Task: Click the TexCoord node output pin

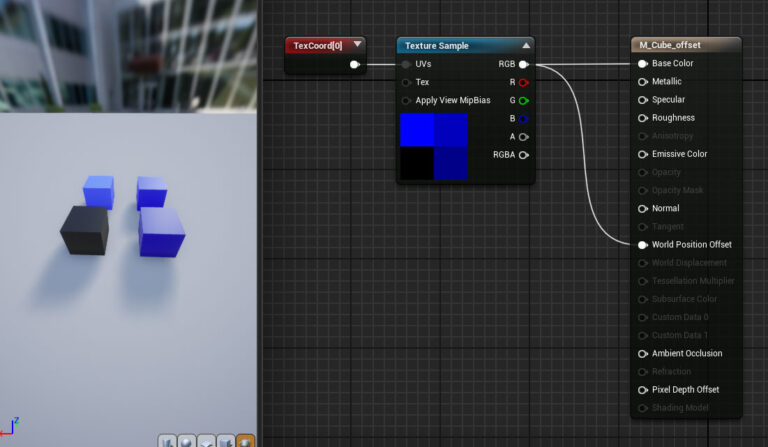Action: 354,64
